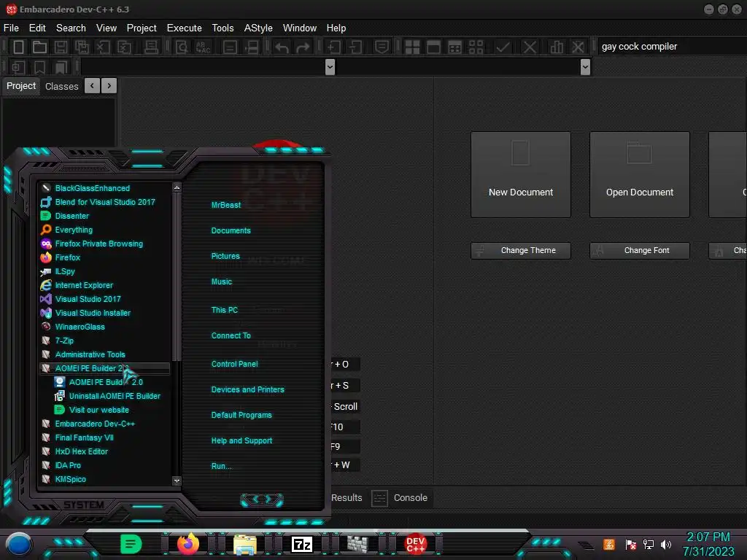
Task: Click the Add to project plus icon
Action: pos(334,47)
